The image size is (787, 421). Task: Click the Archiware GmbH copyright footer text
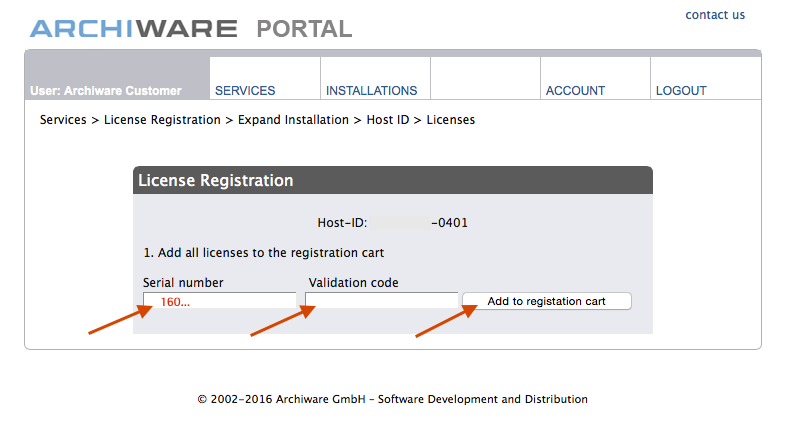[x=392, y=399]
